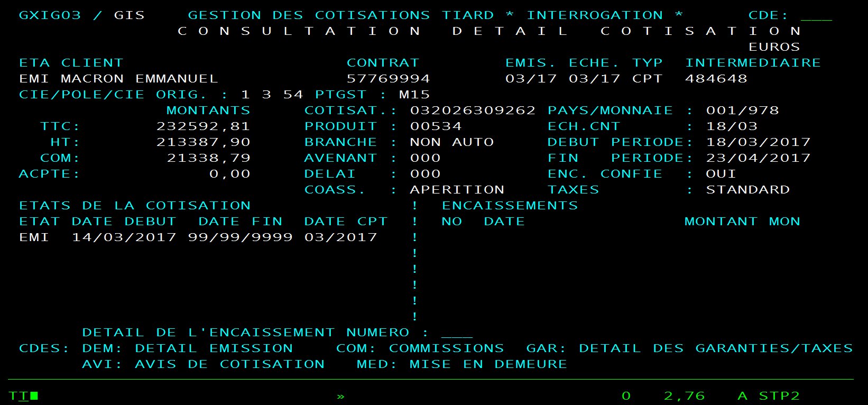
Task: Click the 'NO' header in ENCAISSEMENTS
Action: click(451, 222)
